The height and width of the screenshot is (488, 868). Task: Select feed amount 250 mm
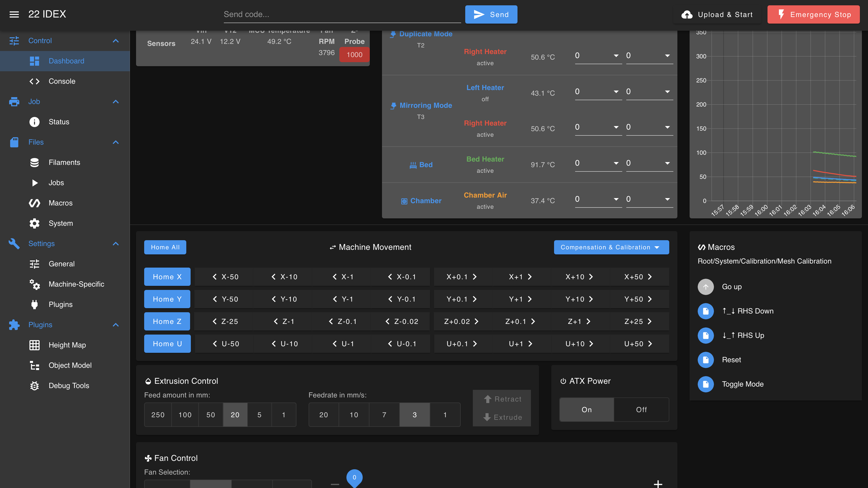pos(158,415)
